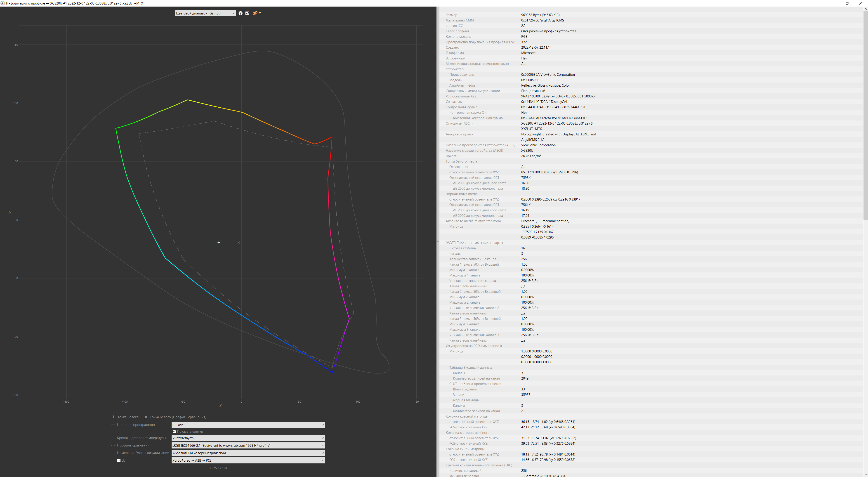The image size is (868, 477).
Task: Expand the color temperature curve Отсутствует dropdown
Action: (248, 438)
